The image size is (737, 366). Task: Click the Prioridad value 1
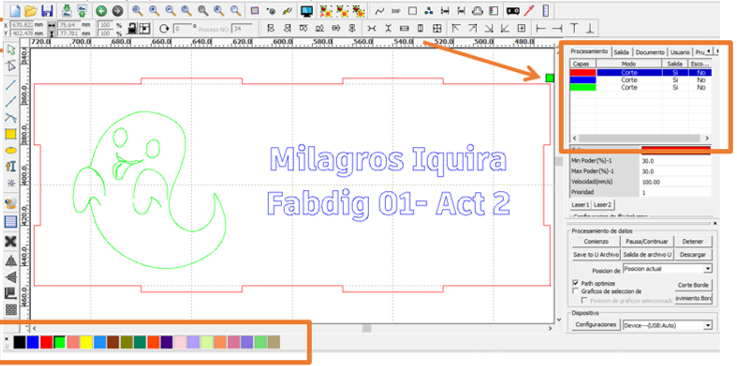(675, 192)
